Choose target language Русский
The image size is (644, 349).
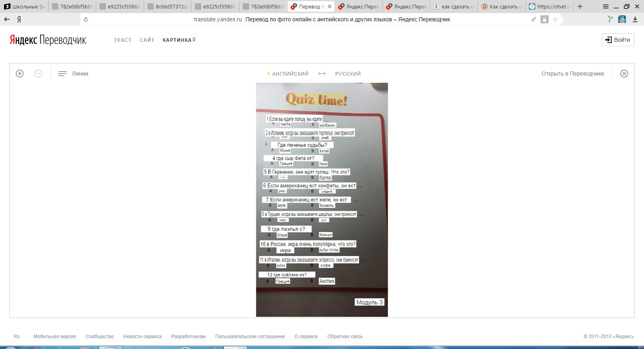point(348,74)
